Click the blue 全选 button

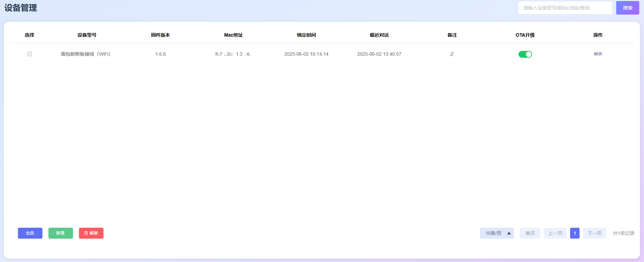30,233
